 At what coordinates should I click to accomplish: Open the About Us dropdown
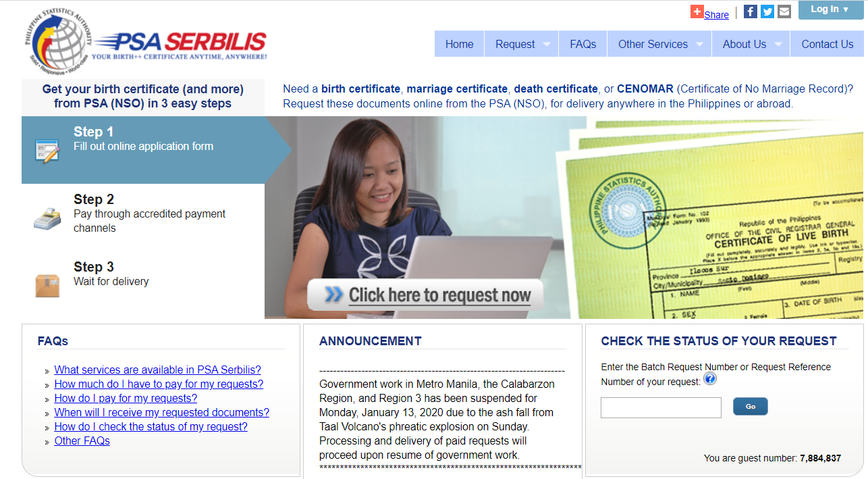click(746, 43)
